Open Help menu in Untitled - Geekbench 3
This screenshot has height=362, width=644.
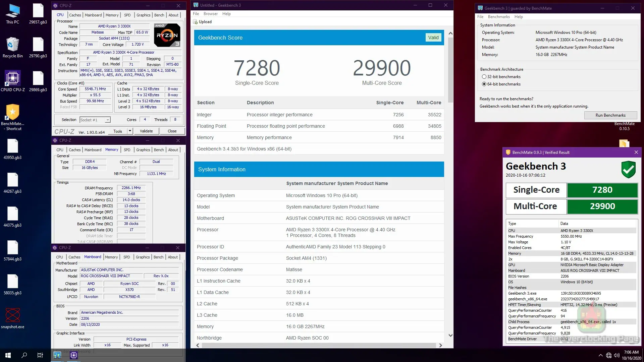coord(226,14)
